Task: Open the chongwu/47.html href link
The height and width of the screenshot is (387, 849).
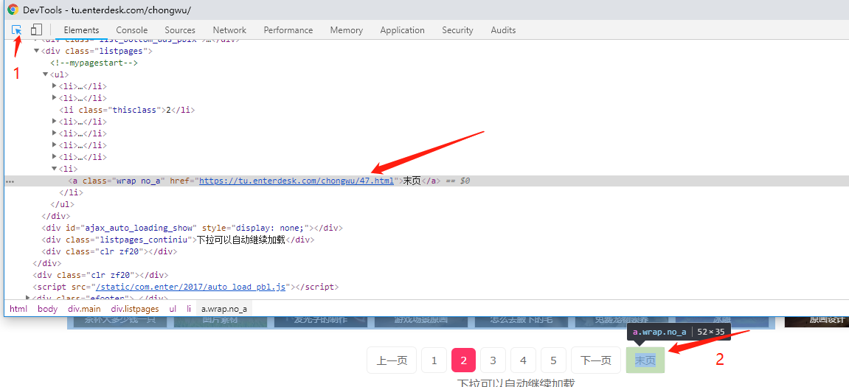Action: 296,181
